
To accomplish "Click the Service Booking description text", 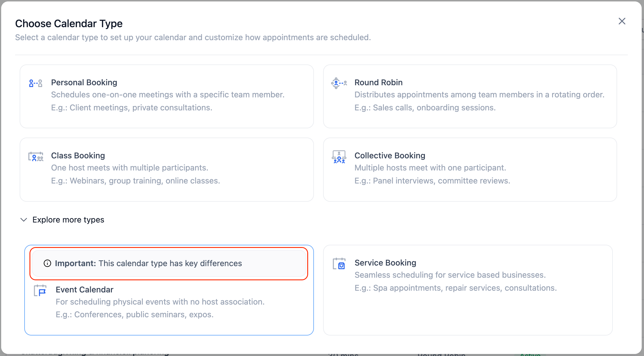I will [x=450, y=275].
